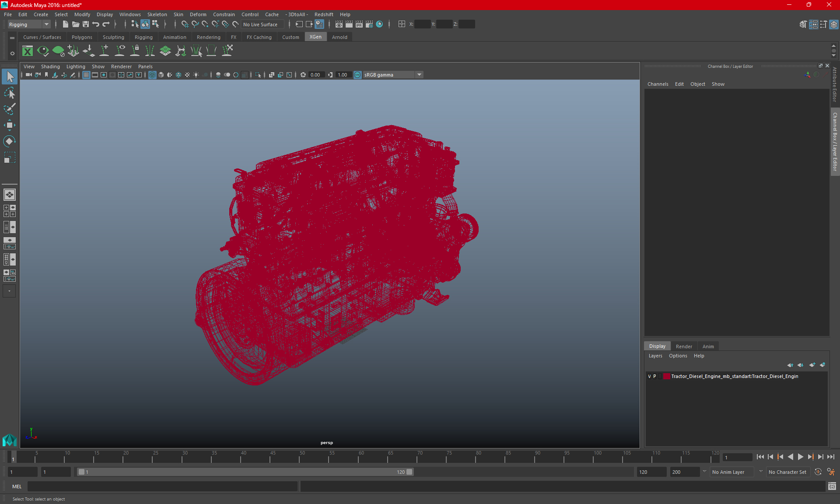Open the Polygons menu tab

(82, 37)
